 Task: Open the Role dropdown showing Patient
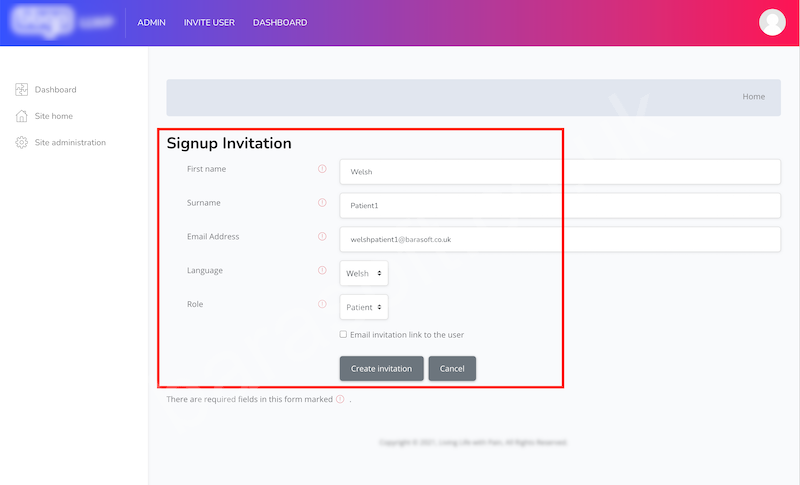(364, 307)
